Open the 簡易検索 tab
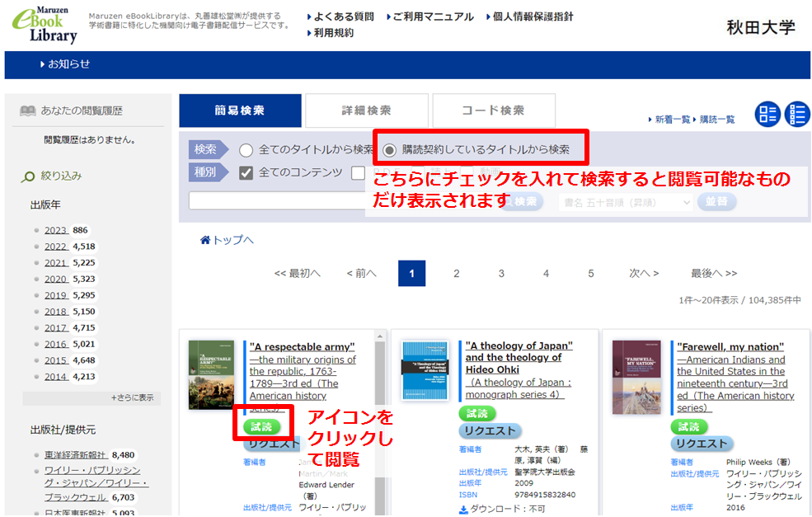Viewport: 812px width, 517px height. tap(240, 110)
